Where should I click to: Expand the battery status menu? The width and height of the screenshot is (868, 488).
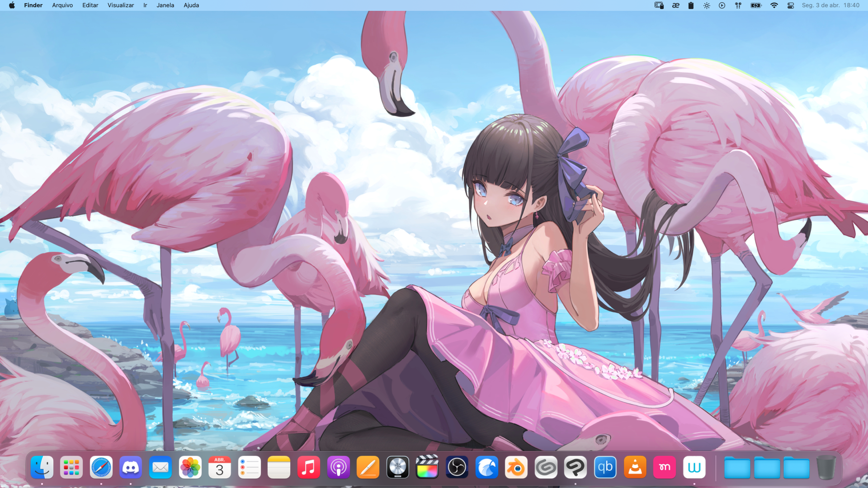point(756,5)
